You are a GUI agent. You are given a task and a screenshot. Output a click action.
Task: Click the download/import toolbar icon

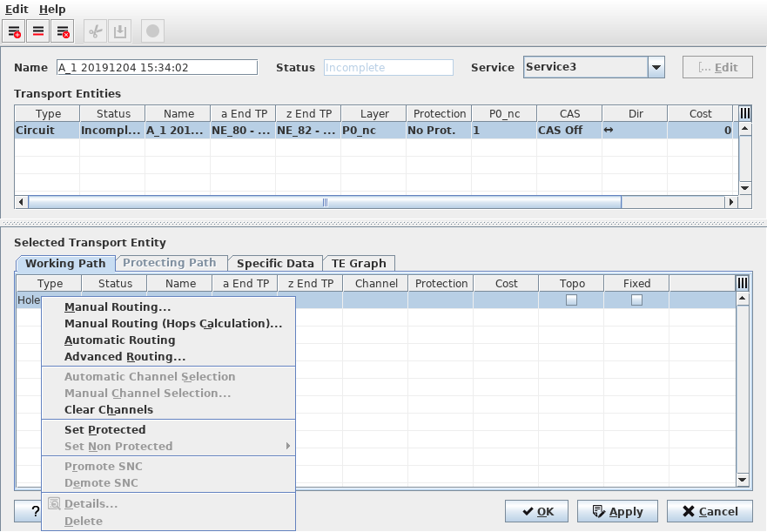click(x=119, y=31)
